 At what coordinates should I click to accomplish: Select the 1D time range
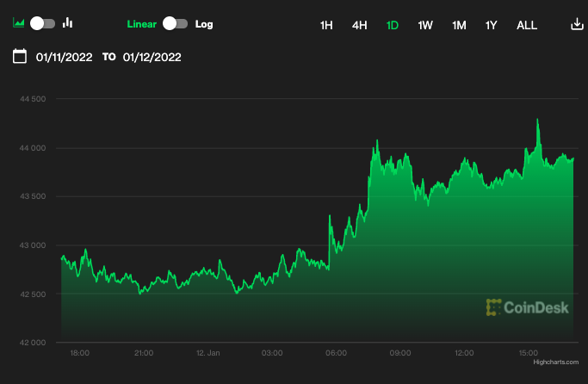pos(393,25)
